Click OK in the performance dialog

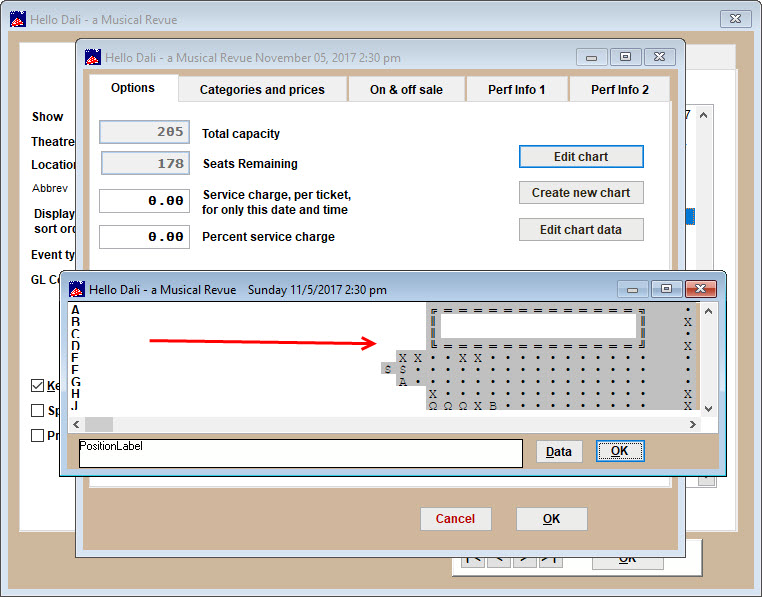(552, 519)
